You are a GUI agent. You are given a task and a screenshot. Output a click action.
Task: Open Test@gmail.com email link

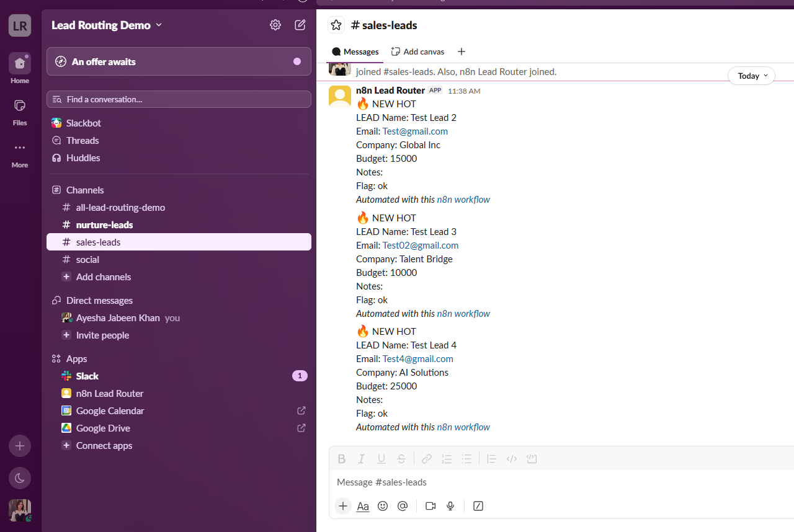click(415, 131)
